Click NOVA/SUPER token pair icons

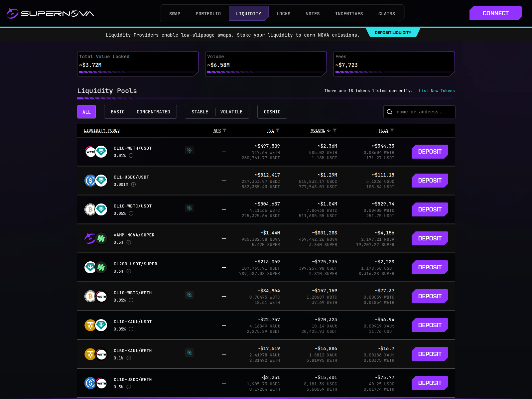pos(96,239)
